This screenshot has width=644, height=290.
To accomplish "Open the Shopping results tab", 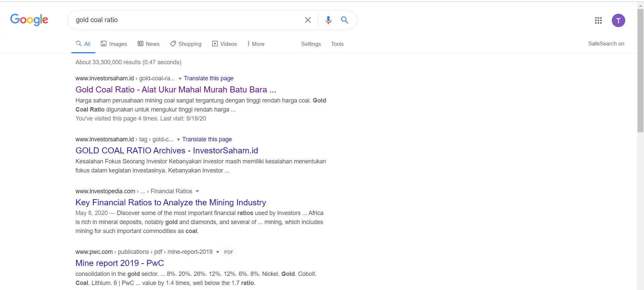I will pyautogui.click(x=186, y=44).
